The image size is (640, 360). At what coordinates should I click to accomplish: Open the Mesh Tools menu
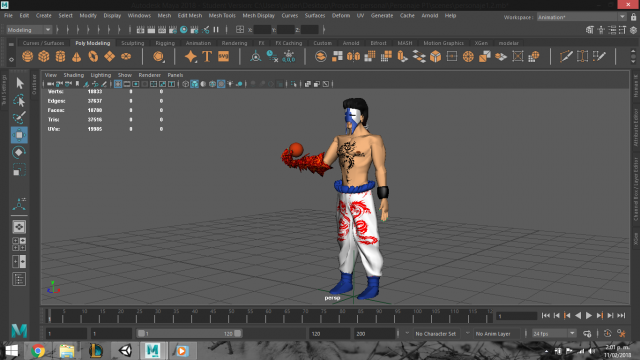[222, 16]
